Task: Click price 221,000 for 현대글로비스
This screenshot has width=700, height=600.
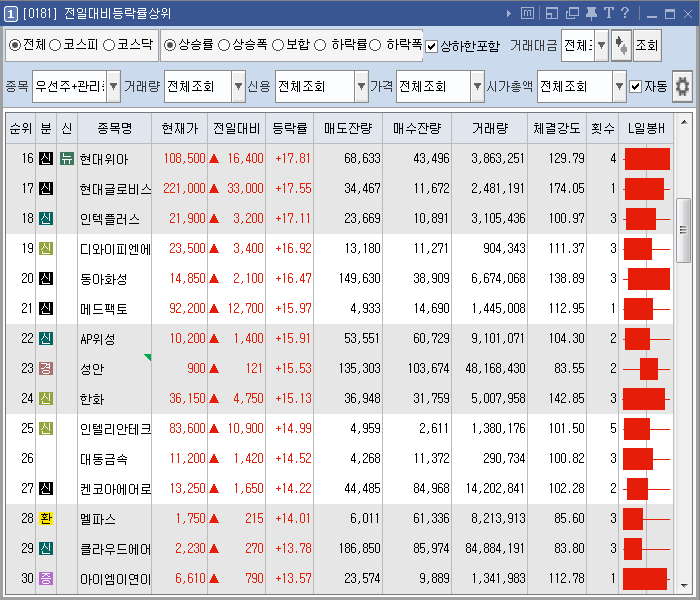Action: (184, 188)
